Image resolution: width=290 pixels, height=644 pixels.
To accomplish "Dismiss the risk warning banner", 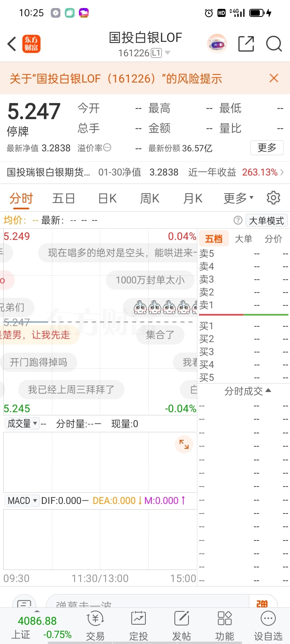I will 274,78.
